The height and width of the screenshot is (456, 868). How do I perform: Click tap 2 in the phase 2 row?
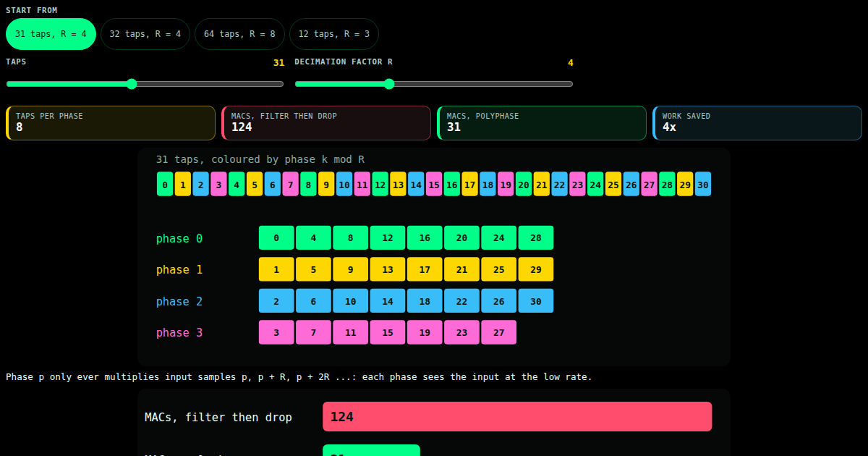276,300
